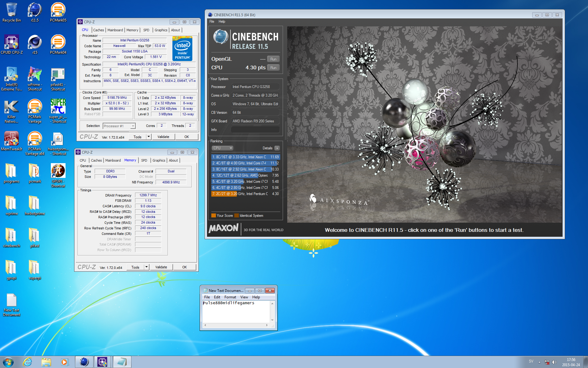Open the Cinebench File menu
The width and height of the screenshot is (588, 368).
point(212,21)
